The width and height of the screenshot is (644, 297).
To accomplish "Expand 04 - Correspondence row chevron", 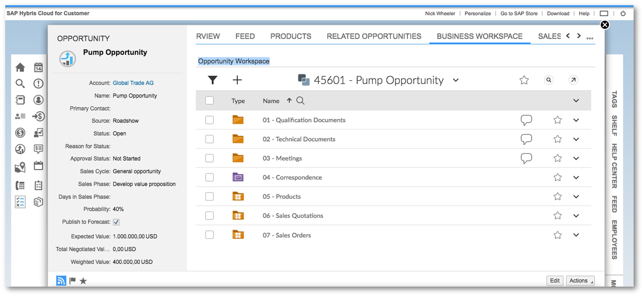I will [576, 178].
